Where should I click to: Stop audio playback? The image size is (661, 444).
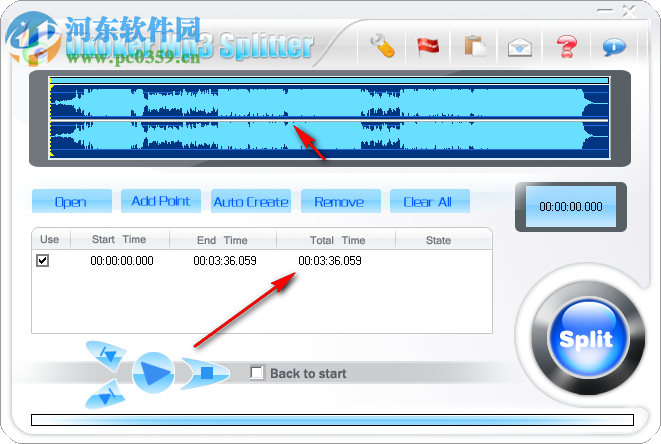tap(206, 373)
